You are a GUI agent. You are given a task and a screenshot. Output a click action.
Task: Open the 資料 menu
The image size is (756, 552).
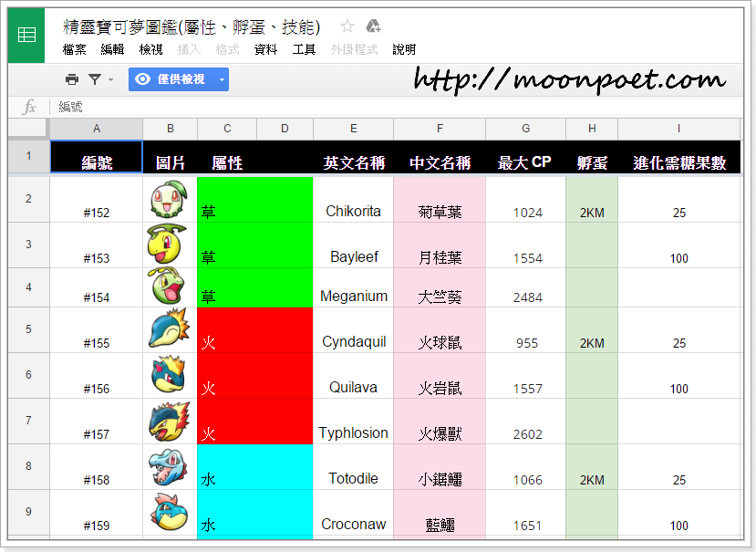(x=265, y=49)
